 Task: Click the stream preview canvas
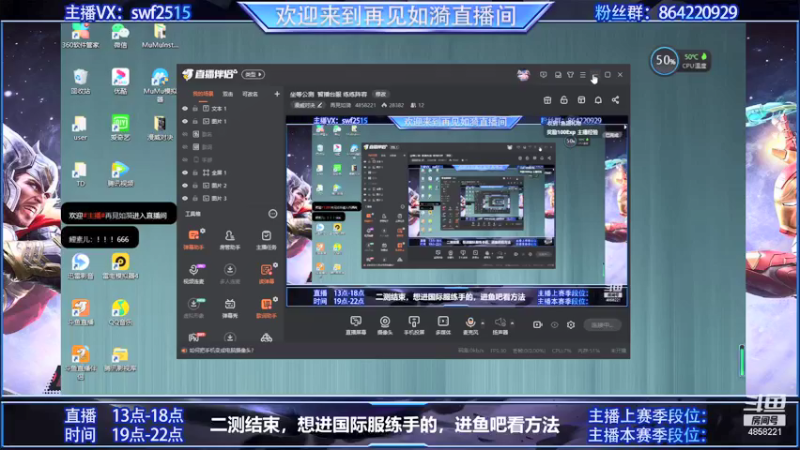[x=457, y=211]
